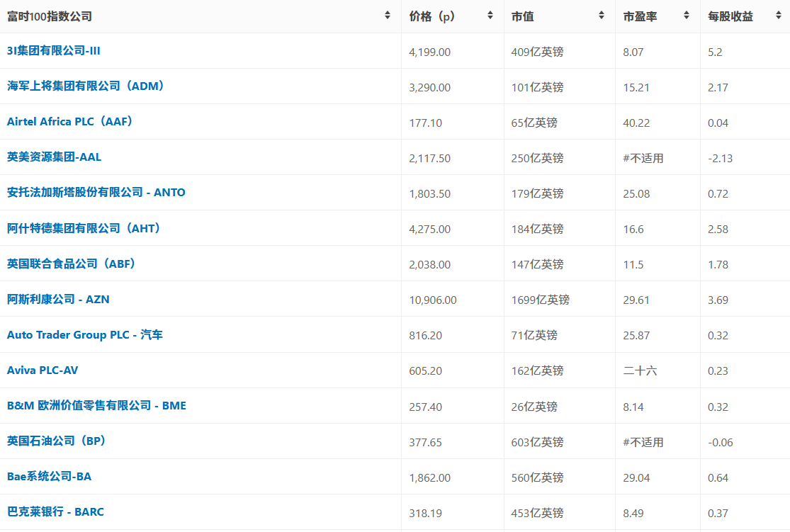Click the 市盈率 header label
Image resolution: width=790 pixels, height=532 pixels.
[x=640, y=16]
